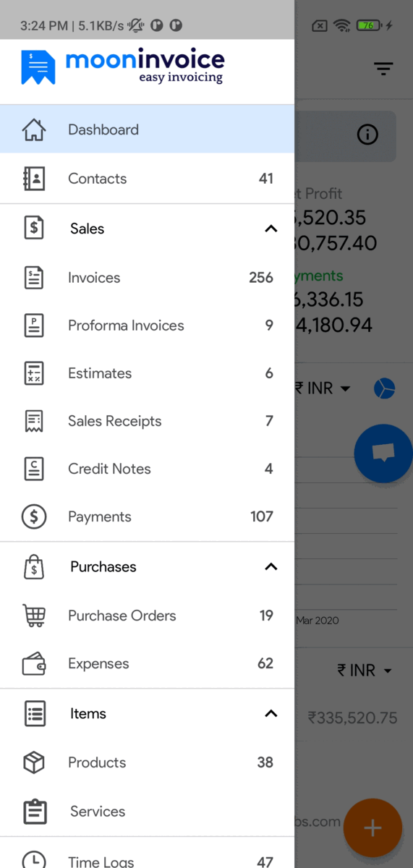Screen dimensions: 413x868
Task: Tap the Invoices document icon
Action: pyautogui.click(x=34, y=278)
